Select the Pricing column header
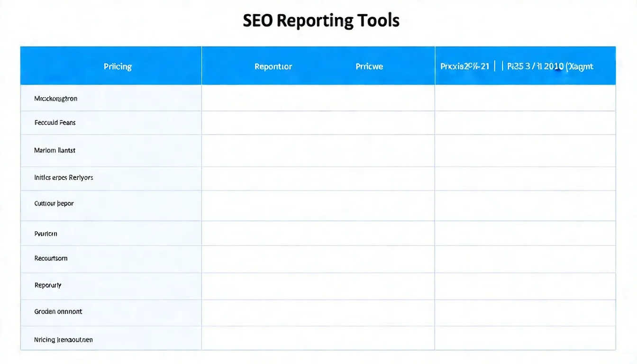The height and width of the screenshot is (364, 637). pyautogui.click(x=117, y=66)
